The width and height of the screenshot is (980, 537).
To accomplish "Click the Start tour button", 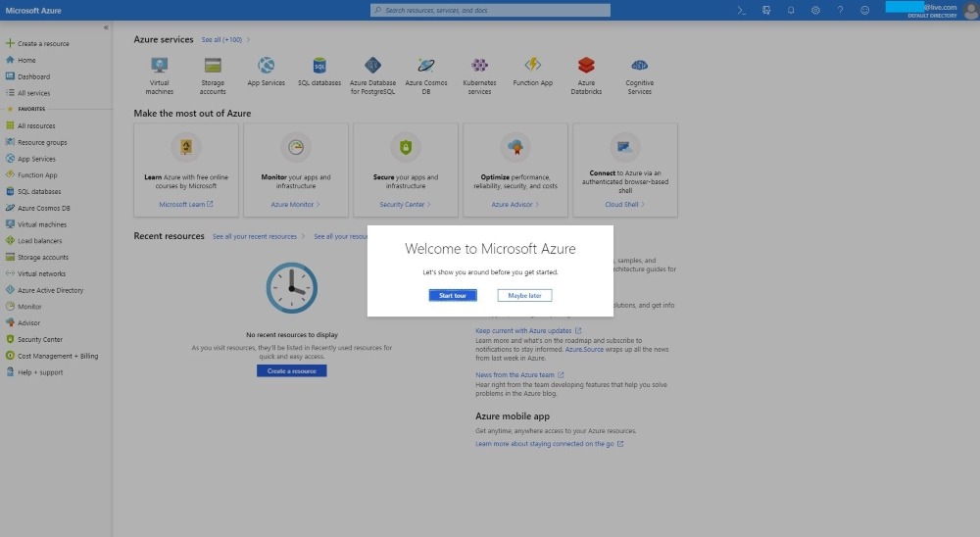I will 453,295.
